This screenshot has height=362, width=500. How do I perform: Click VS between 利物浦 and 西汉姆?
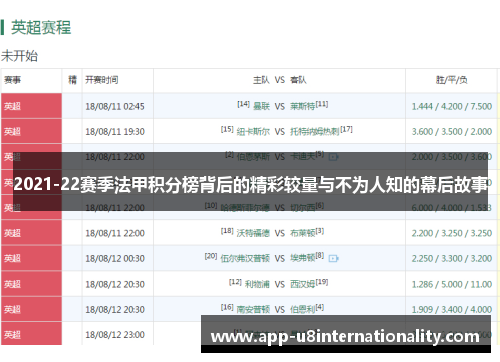tap(280, 284)
